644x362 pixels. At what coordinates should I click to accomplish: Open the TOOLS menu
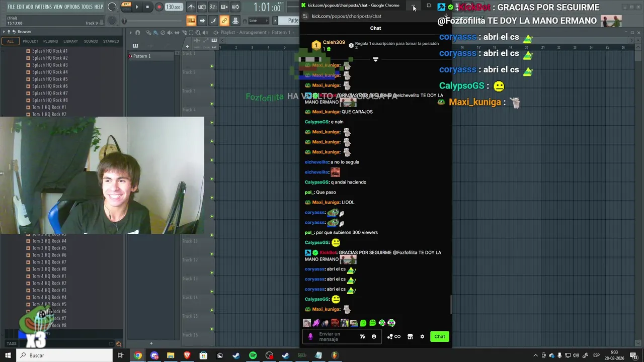click(87, 7)
